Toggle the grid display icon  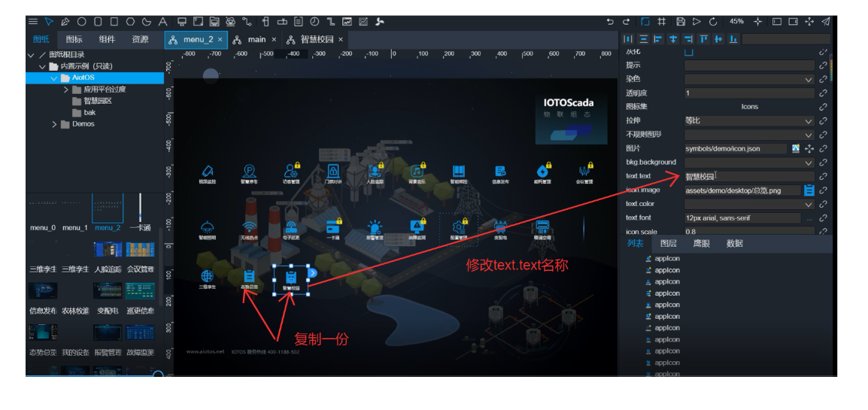(x=662, y=22)
